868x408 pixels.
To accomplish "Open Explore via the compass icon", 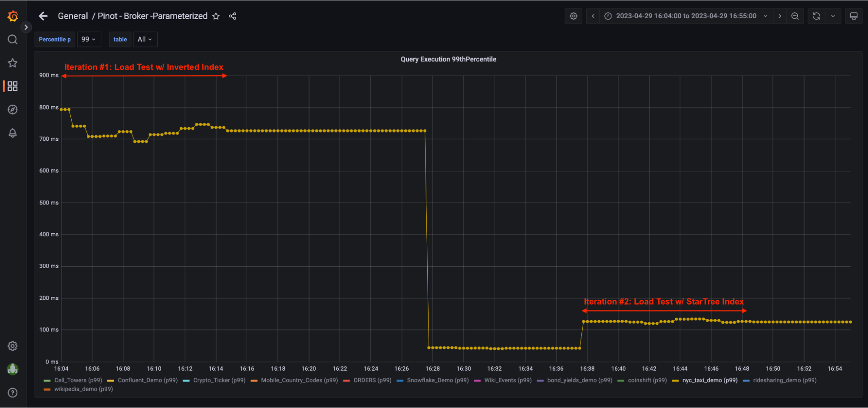I will (12, 109).
